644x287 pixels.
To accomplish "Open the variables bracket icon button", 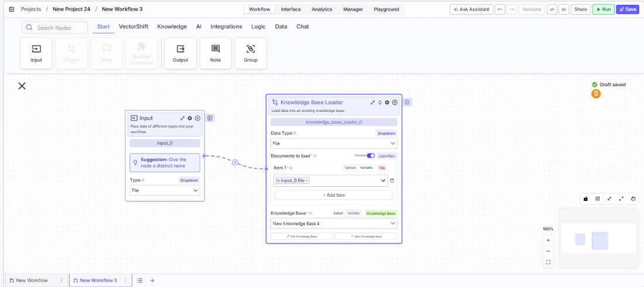I will [564, 9].
